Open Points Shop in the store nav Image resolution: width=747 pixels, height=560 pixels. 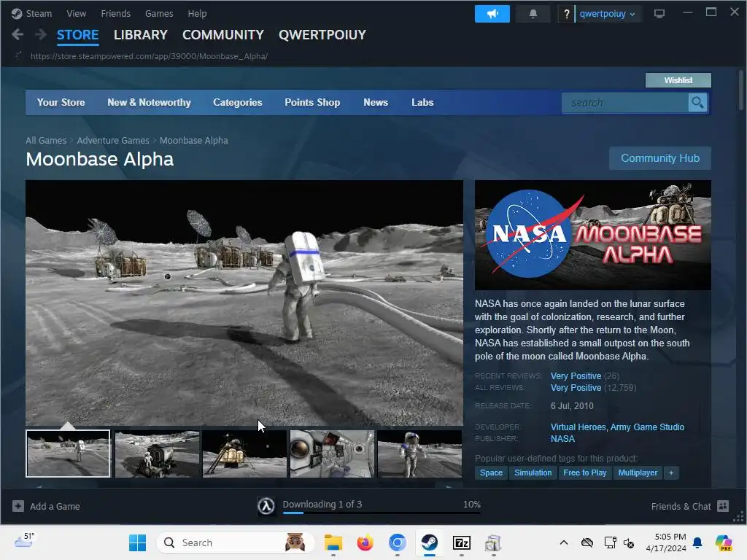pyautogui.click(x=312, y=102)
